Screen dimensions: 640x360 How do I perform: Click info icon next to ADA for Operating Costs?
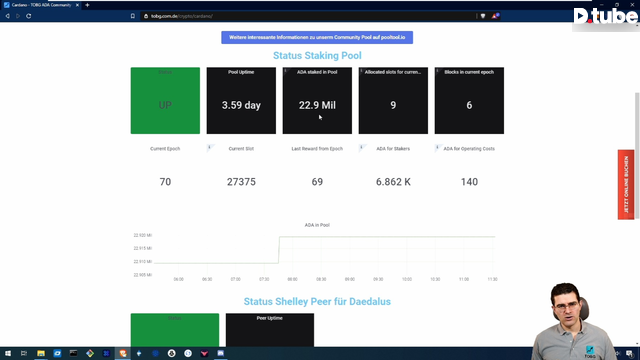click(x=437, y=147)
